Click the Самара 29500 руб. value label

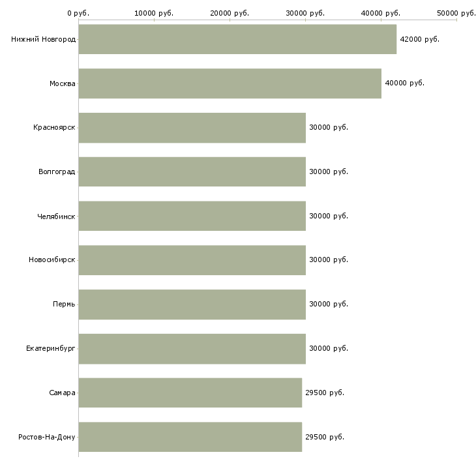tap(324, 393)
